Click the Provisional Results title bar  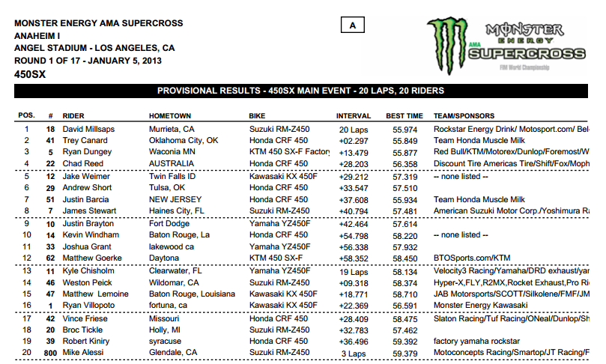(x=300, y=91)
